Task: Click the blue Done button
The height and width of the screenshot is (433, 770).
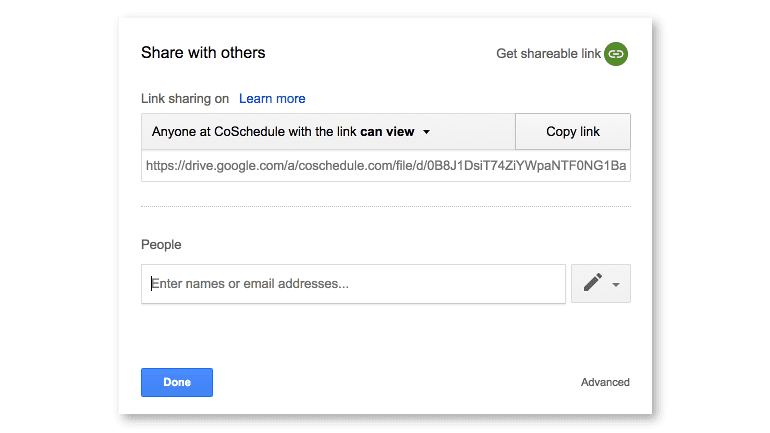Action: [177, 382]
